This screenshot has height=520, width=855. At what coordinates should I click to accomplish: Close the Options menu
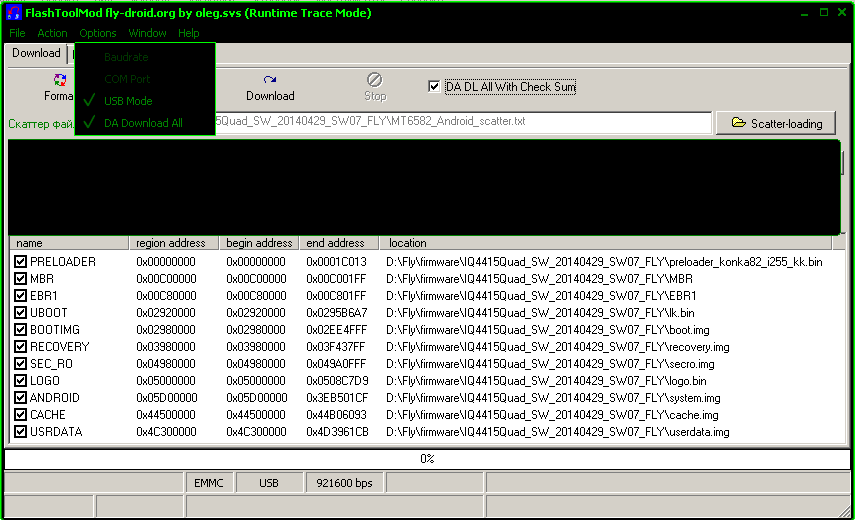pos(98,33)
